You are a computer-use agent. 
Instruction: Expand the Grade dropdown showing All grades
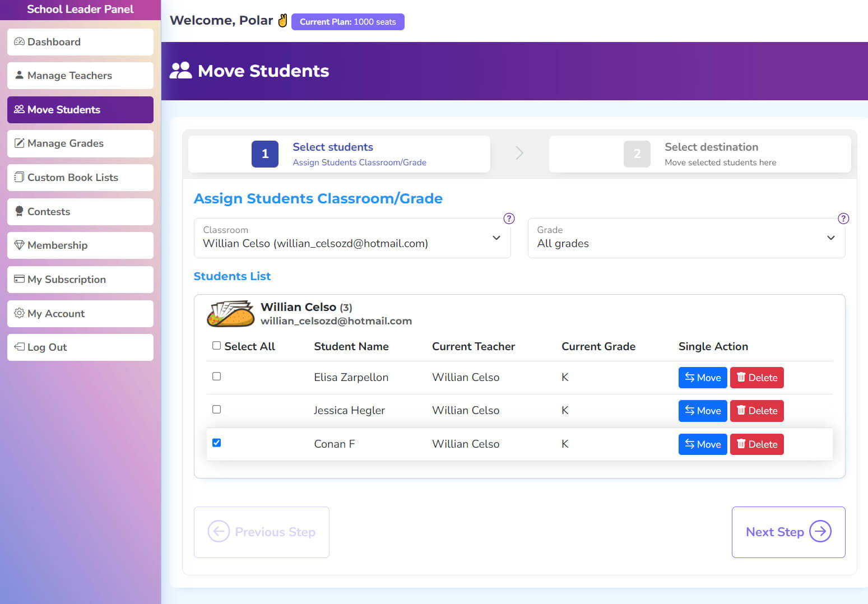point(686,238)
